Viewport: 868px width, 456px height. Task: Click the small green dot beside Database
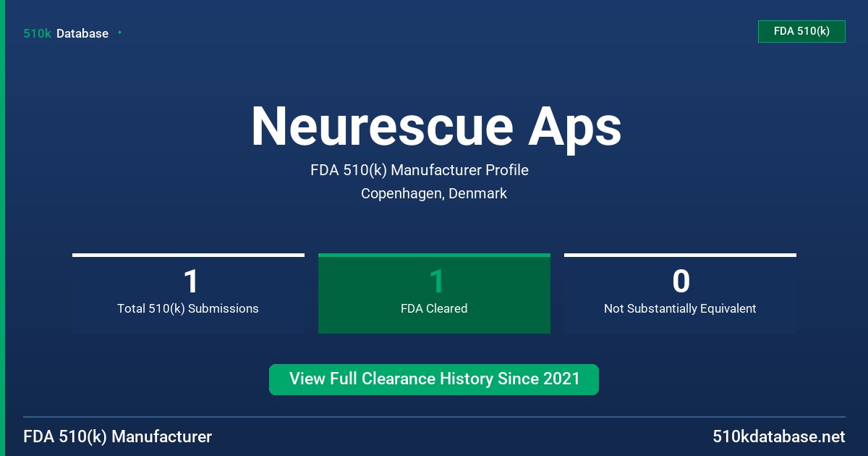pos(119,33)
